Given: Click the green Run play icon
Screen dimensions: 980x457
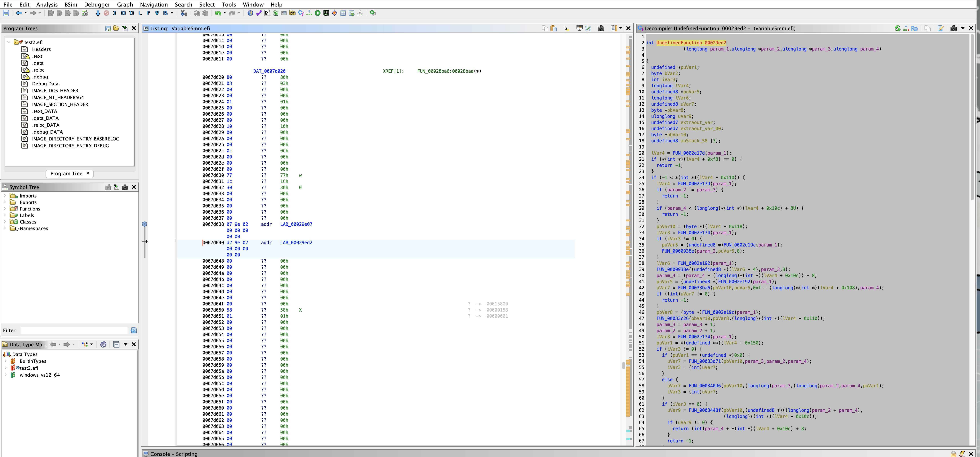Looking at the screenshot, I should point(318,13).
